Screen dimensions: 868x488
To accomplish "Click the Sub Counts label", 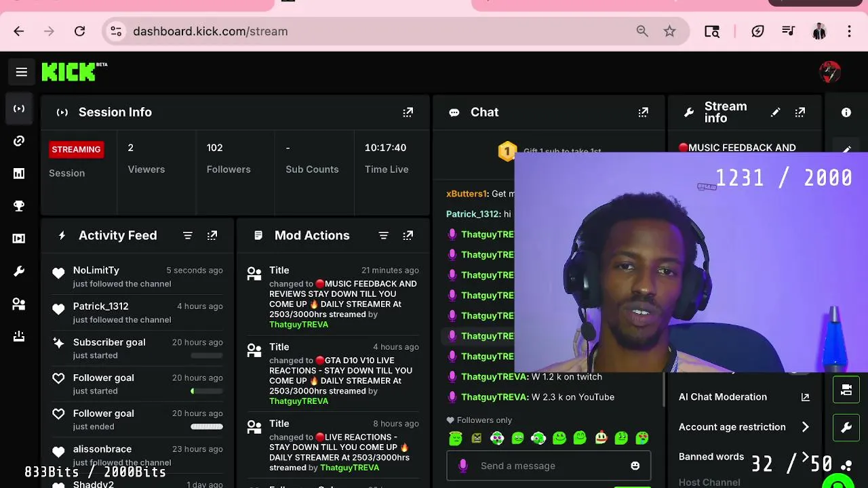I will tap(312, 169).
